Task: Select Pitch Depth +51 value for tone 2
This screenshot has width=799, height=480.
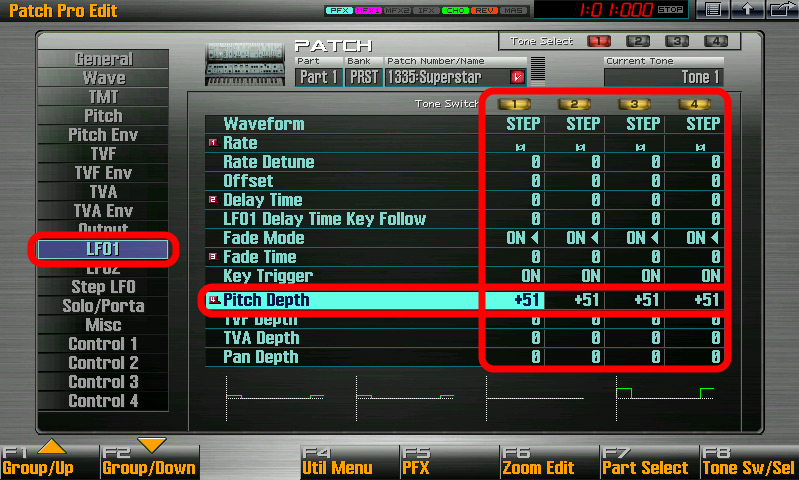Action: (x=575, y=300)
